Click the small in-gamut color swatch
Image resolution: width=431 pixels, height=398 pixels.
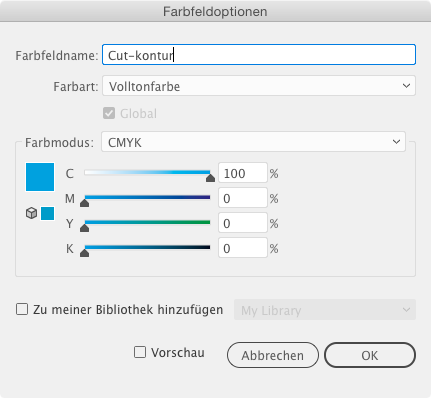47,213
